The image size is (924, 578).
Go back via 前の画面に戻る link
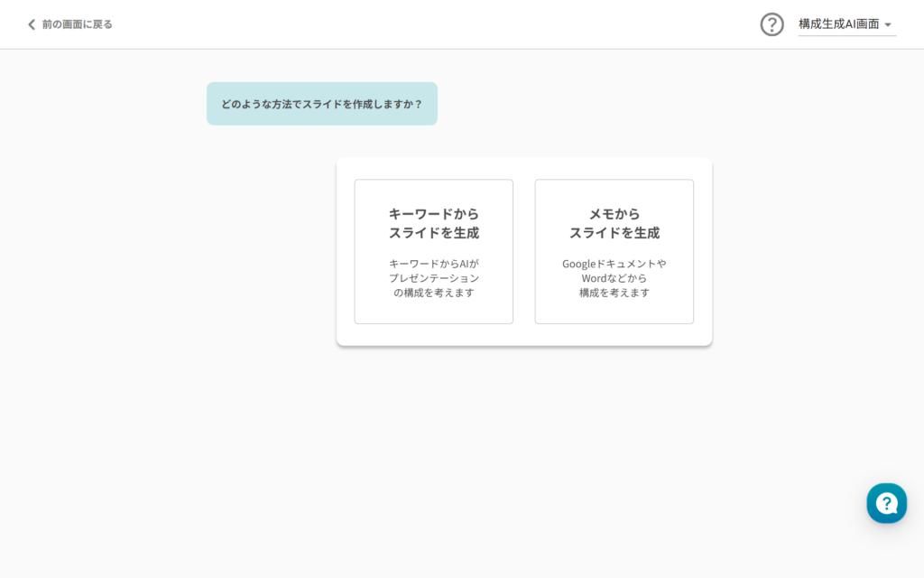[77, 24]
